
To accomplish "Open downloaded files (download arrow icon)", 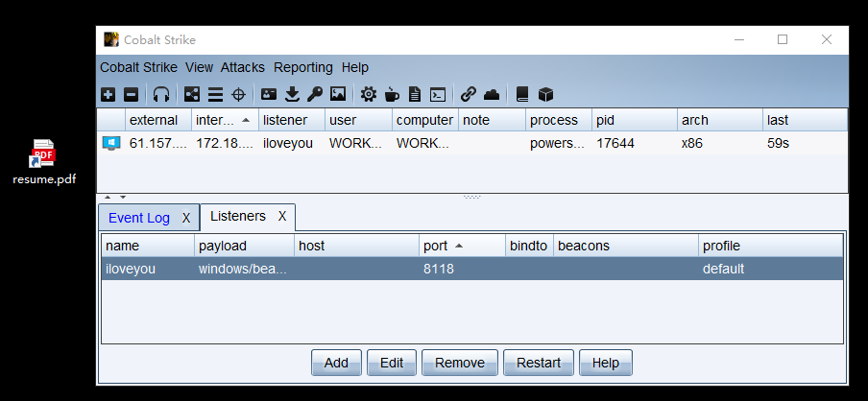I will click(x=292, y=95).
